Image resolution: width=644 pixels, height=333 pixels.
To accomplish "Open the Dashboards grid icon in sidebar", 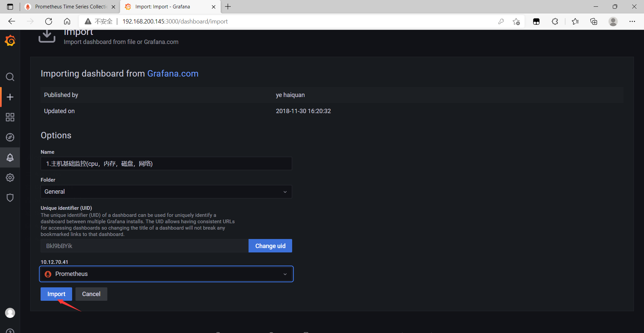I will [x=10, y=117].
